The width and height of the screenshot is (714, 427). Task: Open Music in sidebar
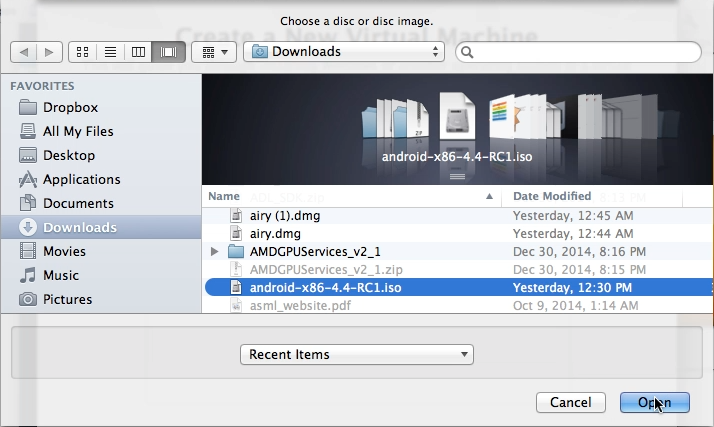[49, 275]
